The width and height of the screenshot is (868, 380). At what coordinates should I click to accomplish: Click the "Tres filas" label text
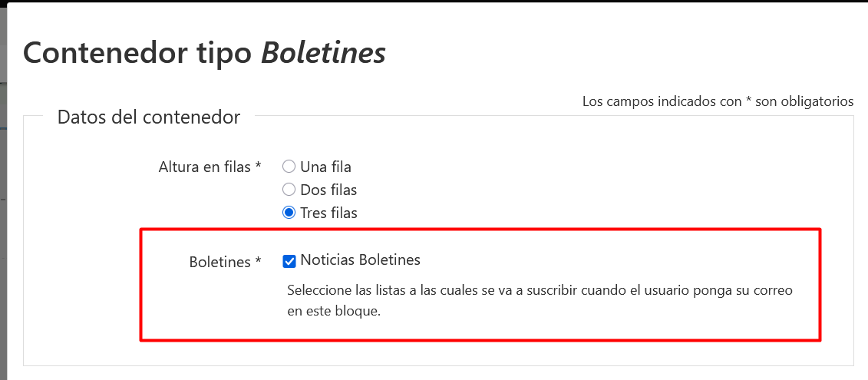click(x=328, y=213)
